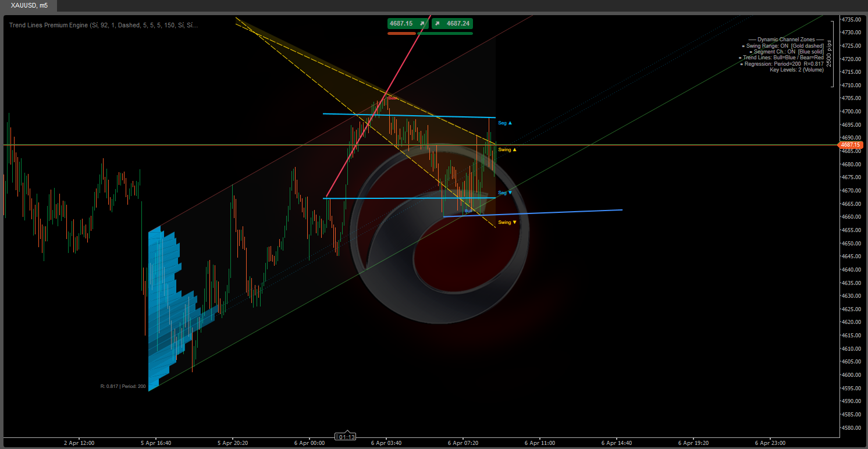The height and width of the screenshot is (449, 868).
Task: Click the orange sell sentiment bar
Action: [401, 34]
